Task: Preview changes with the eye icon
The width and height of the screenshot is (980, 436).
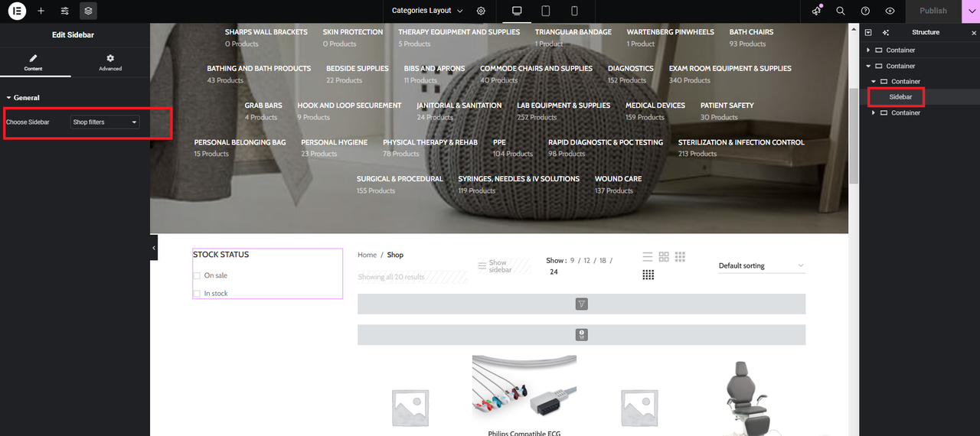Action: coord(890,11)
